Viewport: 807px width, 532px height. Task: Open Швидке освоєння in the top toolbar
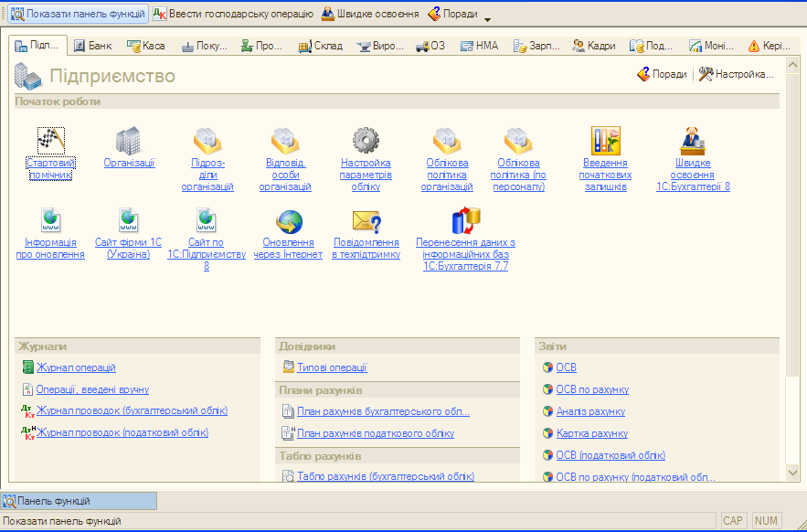point(370,14)
